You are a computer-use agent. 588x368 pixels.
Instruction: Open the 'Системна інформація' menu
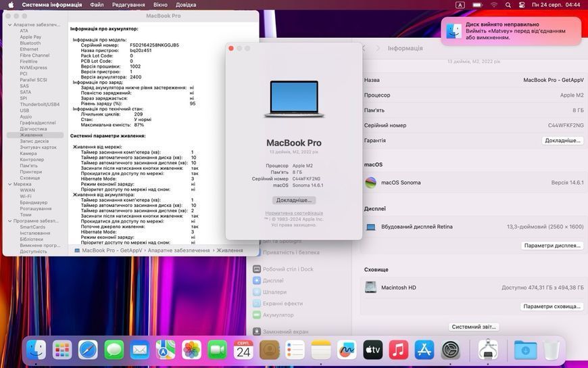[52, 5]
